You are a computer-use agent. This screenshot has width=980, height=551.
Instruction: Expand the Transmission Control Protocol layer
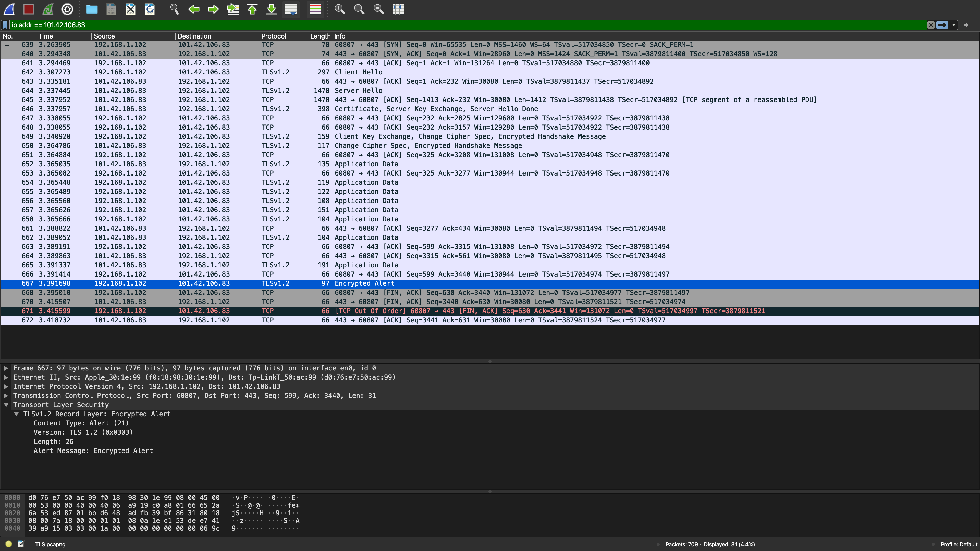(x=6, y=395)
